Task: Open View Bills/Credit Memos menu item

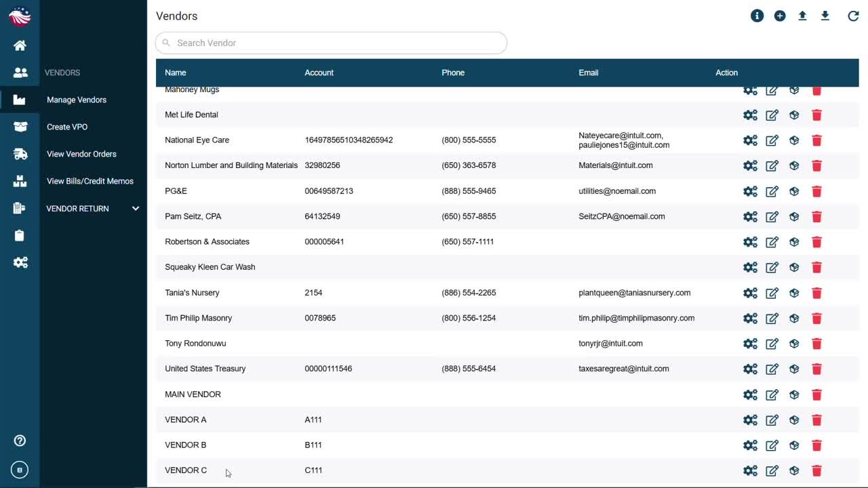Action: tap(90, 181)
